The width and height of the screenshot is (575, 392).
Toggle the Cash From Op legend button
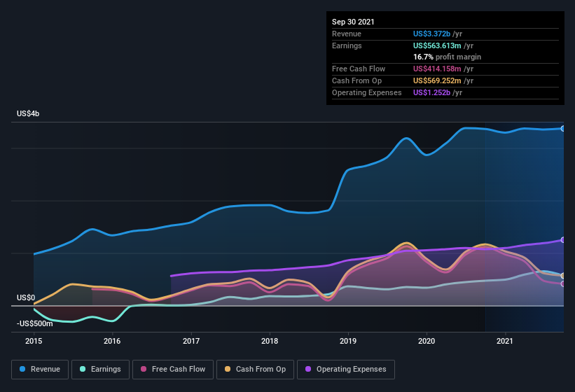point(255,370)
